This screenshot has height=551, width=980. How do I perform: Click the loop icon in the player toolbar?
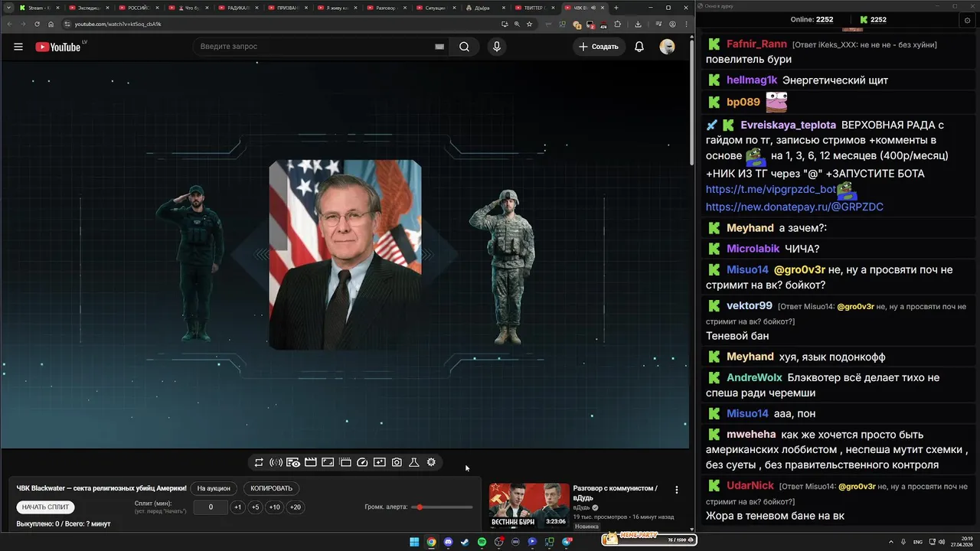coord(259,462)
